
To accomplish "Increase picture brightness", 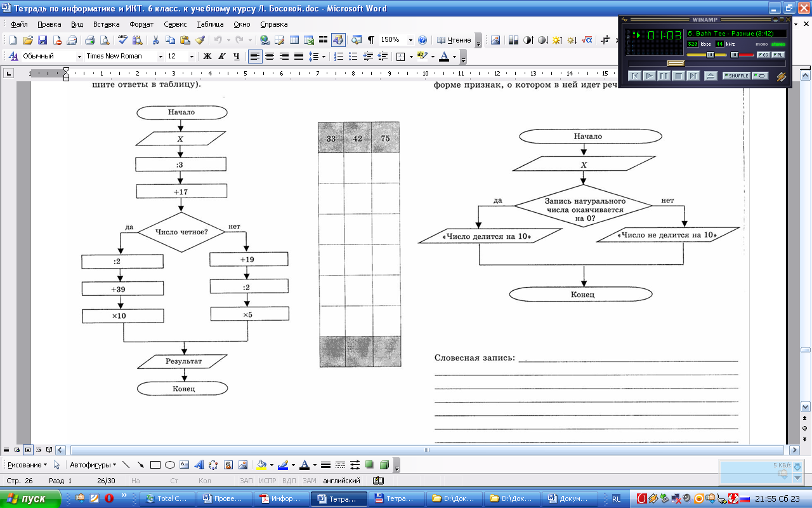I will (558, 40).
